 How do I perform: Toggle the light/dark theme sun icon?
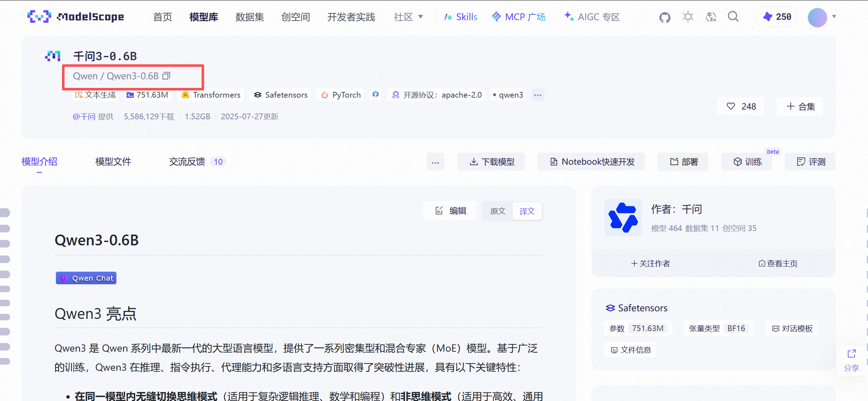point(688,17)
